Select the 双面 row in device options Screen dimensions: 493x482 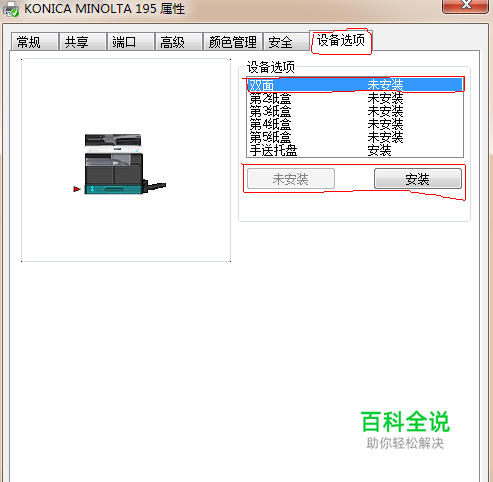pos(355,85)
